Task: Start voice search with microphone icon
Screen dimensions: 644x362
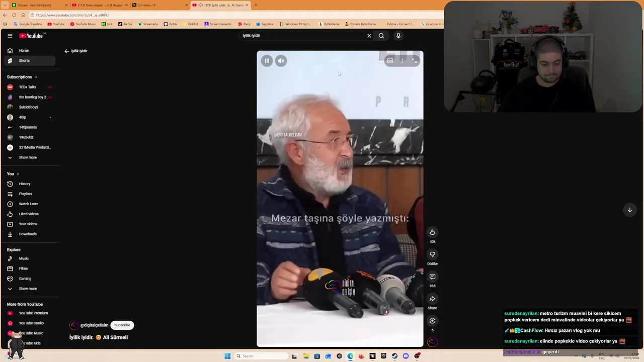Action: (x=398, y=36)
